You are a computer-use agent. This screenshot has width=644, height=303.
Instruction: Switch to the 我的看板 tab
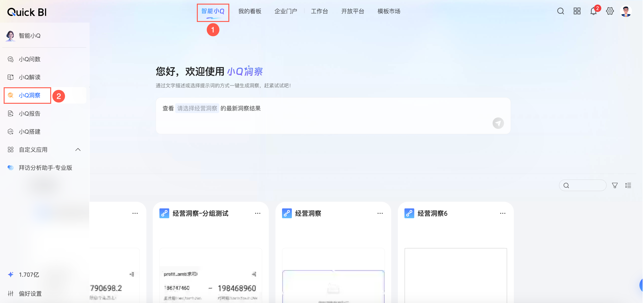coord(250,11)
